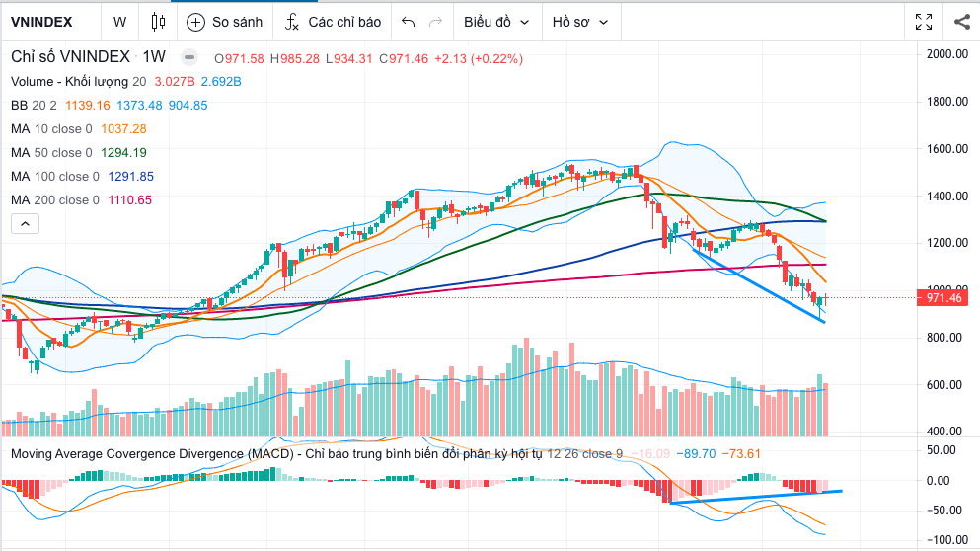Click the undo arrow icon
Image resolution: width=980 pixels, height=551 pixels.
point(409,23)
